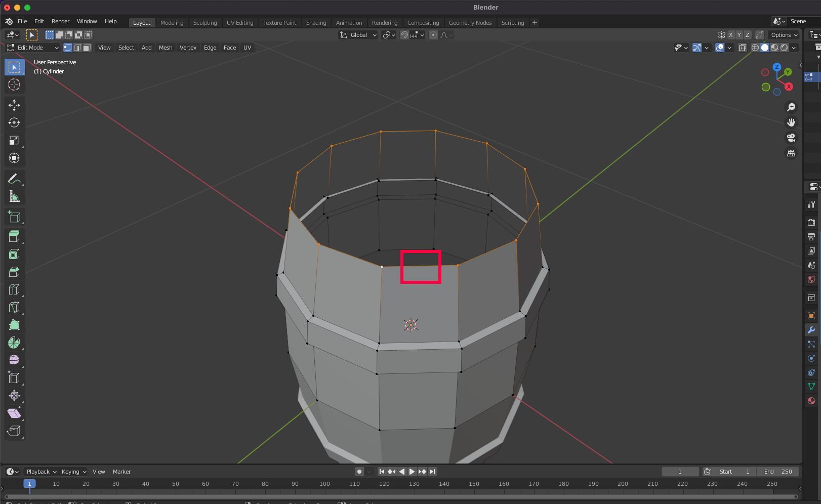Click the End frame 250 field
Screen dimensions: 821x504
[778, 472]
